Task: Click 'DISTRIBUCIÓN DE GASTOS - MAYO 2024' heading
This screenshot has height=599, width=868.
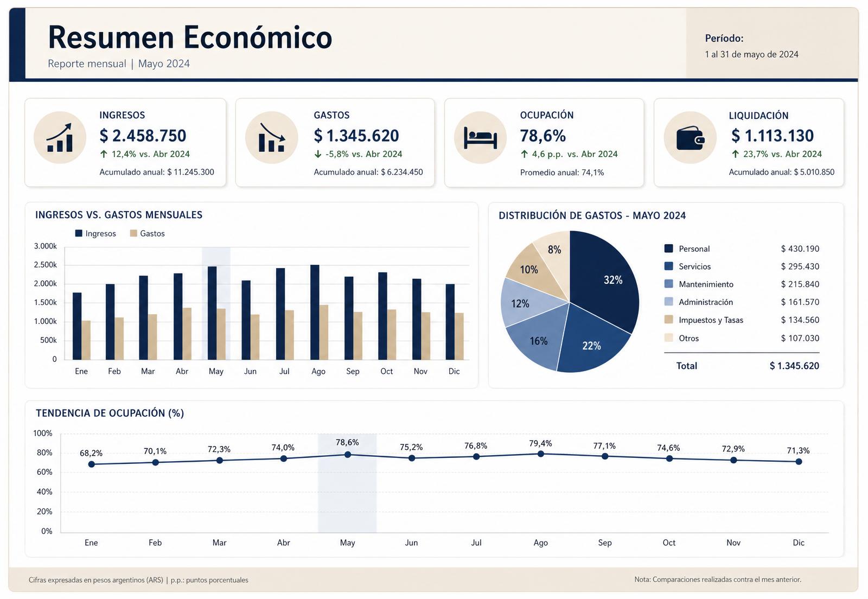Action: point(592,215)
